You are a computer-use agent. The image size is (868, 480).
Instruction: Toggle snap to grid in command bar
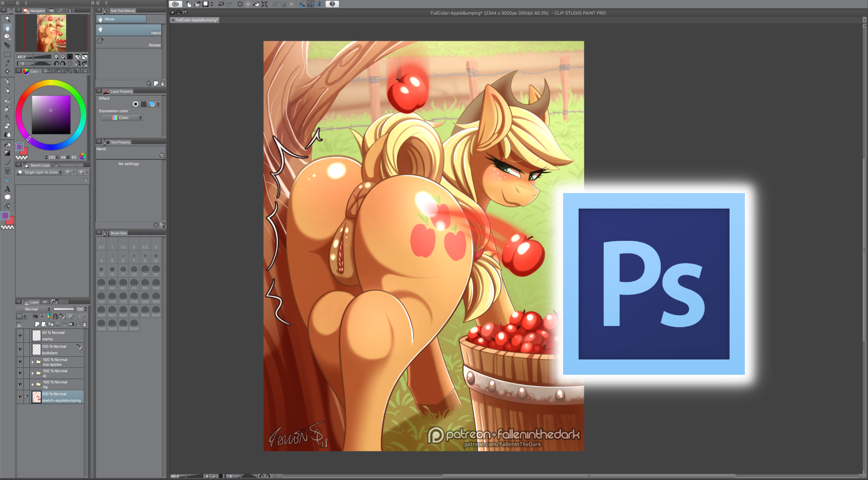(319, 4)
